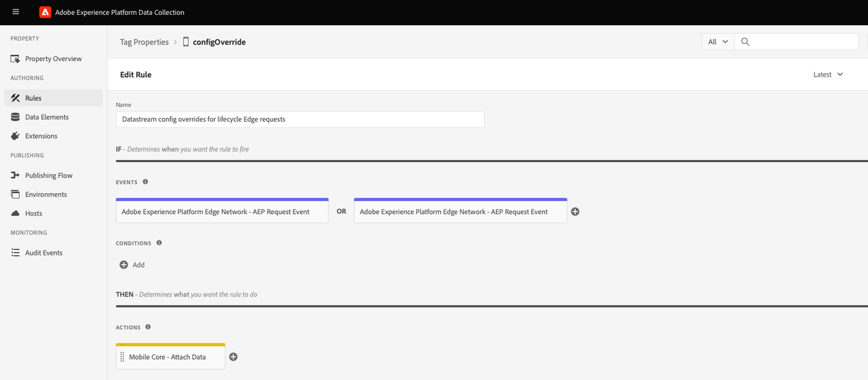Click the Actions info icon
The height and width of the screenshot is (380, 868).
coord(148,327)
